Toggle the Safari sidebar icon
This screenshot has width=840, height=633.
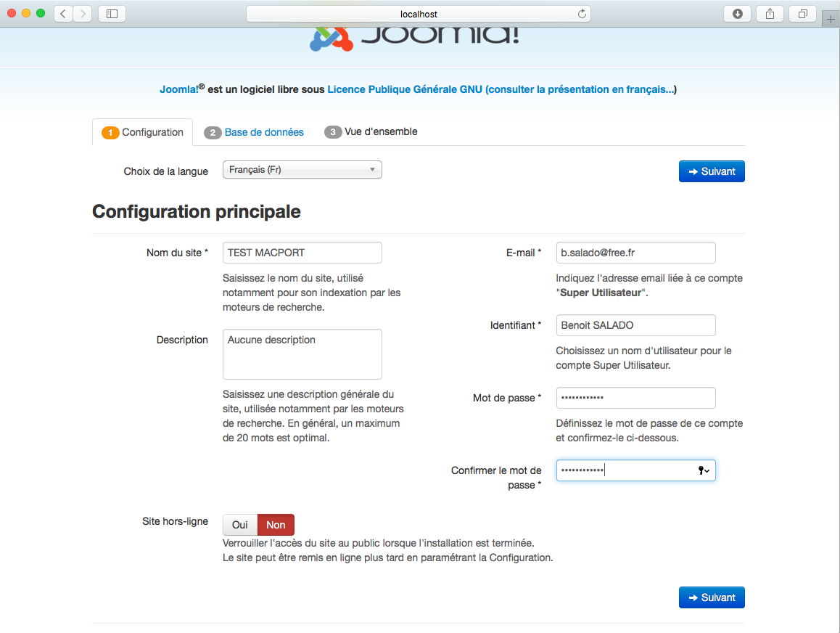coord(112,14)
